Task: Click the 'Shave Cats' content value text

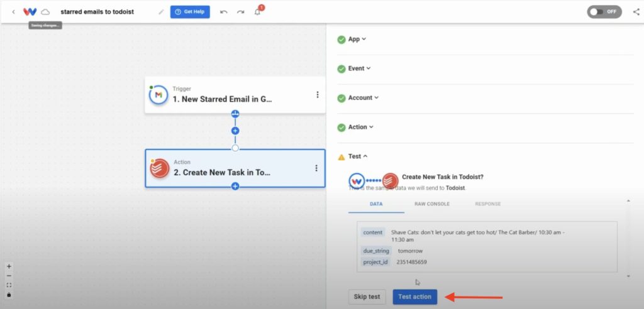Action: [x=478, y=236]
